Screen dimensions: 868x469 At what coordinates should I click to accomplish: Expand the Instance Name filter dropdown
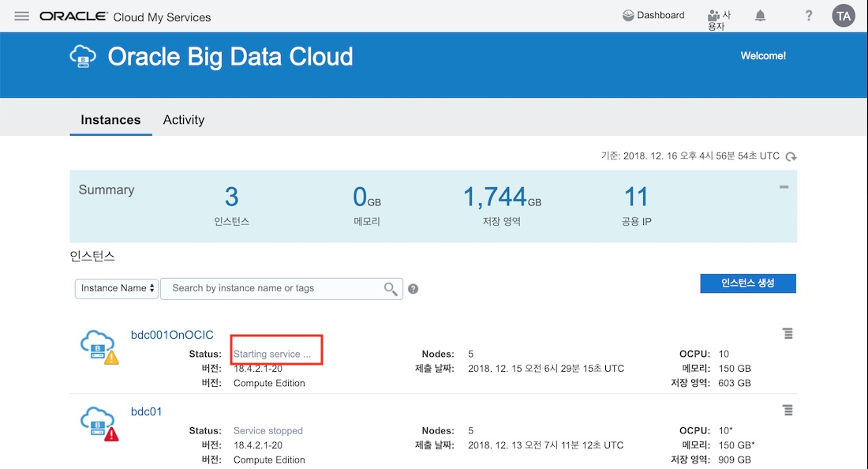pos(117,288)
